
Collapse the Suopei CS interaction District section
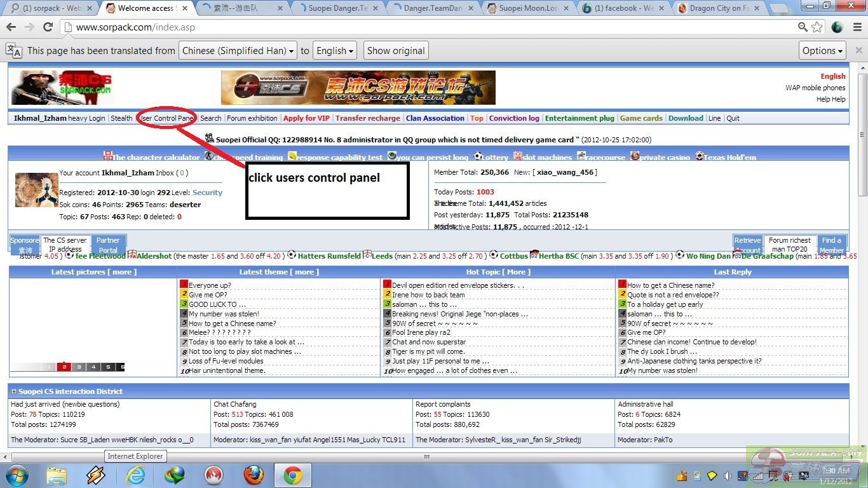coord(14,391)
